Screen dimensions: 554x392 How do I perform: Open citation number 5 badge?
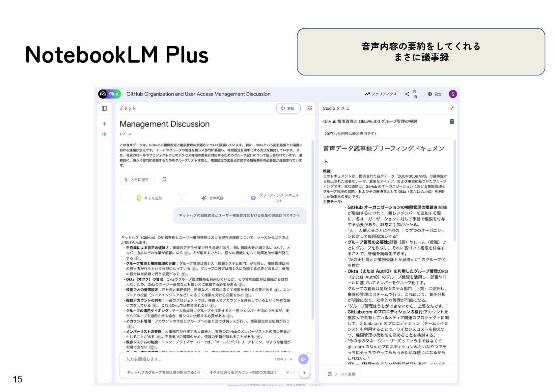click(x=154, y=306)
